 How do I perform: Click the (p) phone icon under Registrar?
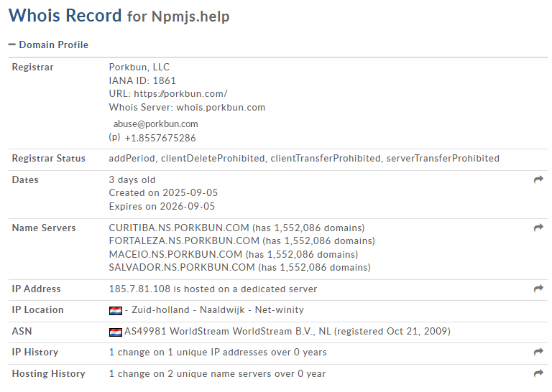click(114, 137)
